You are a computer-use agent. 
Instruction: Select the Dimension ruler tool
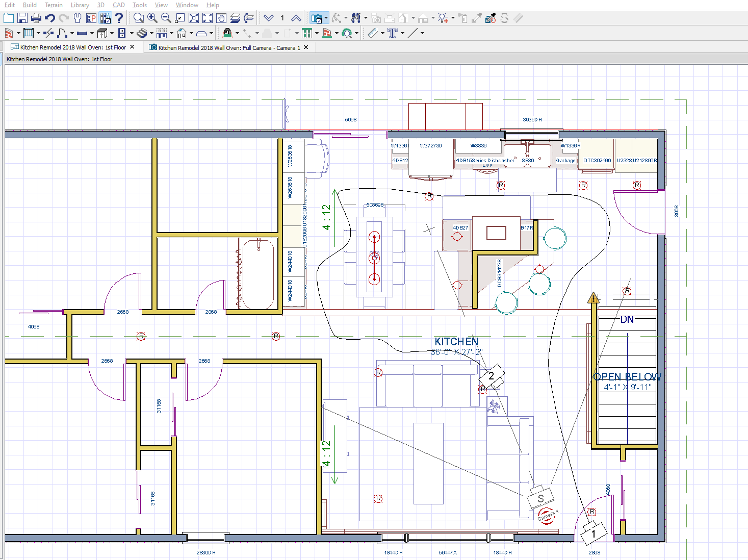point(373,33)
